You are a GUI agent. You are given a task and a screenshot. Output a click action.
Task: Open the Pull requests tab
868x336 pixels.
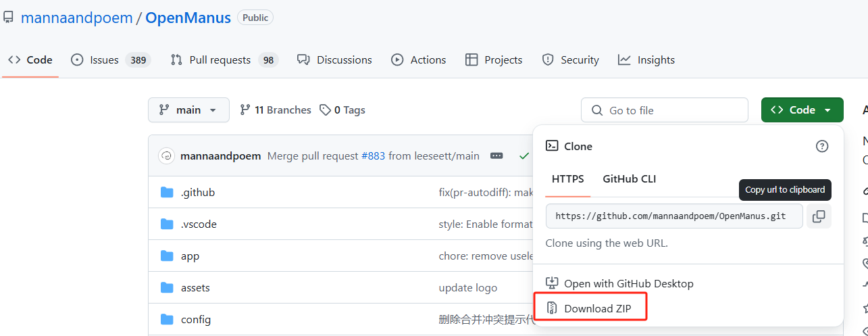(x=224, y=59)
